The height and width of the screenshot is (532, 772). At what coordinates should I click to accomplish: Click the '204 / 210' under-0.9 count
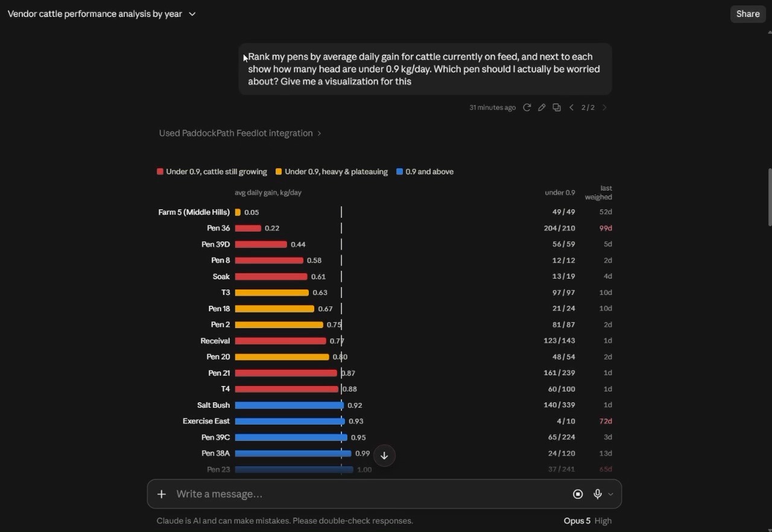click(560, 229)
